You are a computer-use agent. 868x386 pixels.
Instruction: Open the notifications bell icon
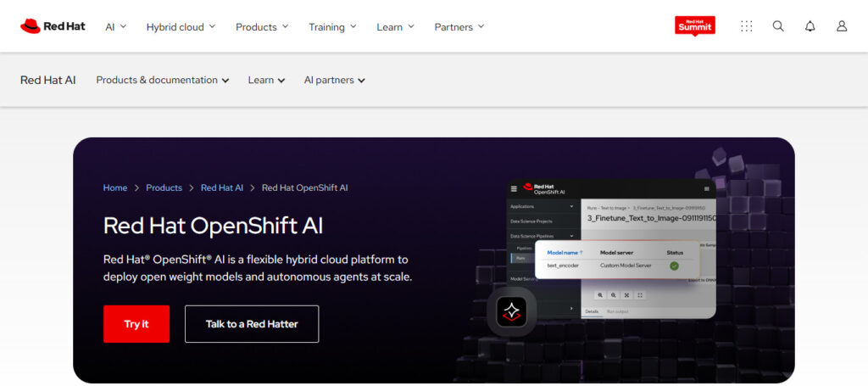[810, 26]
